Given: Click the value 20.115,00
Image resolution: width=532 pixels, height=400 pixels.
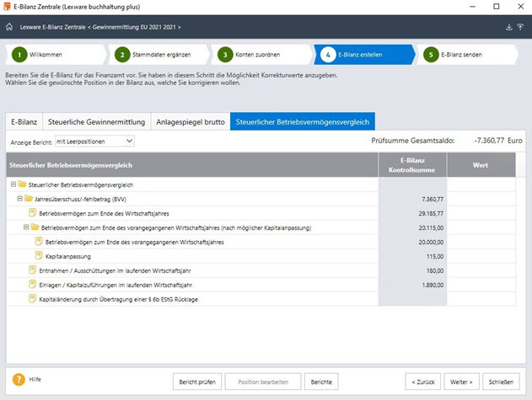Looking at the screenshot, I should (x=431, y=228).
